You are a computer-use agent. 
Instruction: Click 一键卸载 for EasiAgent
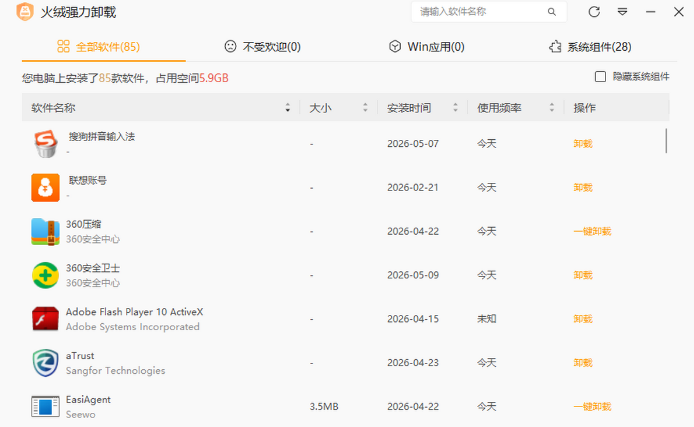592,407
